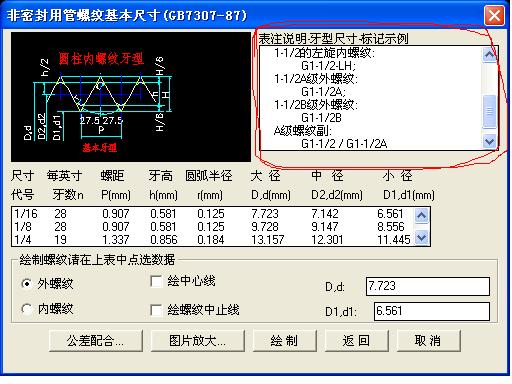
Task: Click the D1,d1 input field
Action: point(432,311)
